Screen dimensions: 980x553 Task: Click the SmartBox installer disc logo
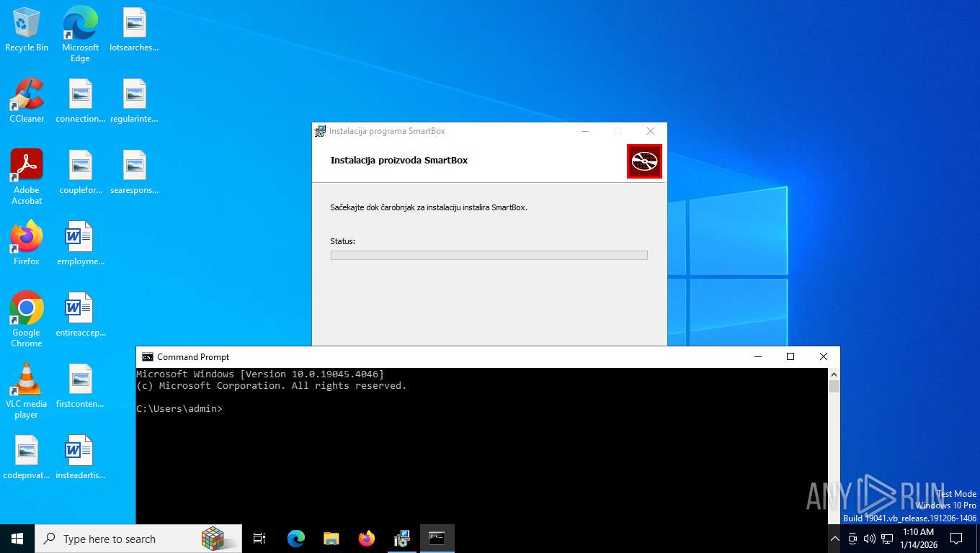click(644, 161)
